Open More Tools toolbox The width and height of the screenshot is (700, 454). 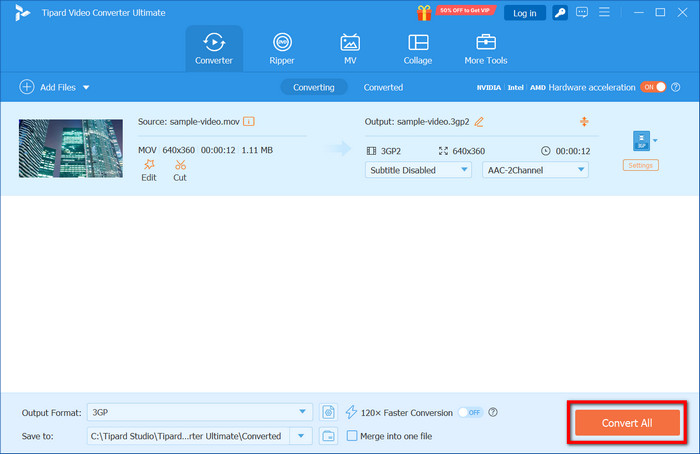pyautogui.click(x=486, y=49)
